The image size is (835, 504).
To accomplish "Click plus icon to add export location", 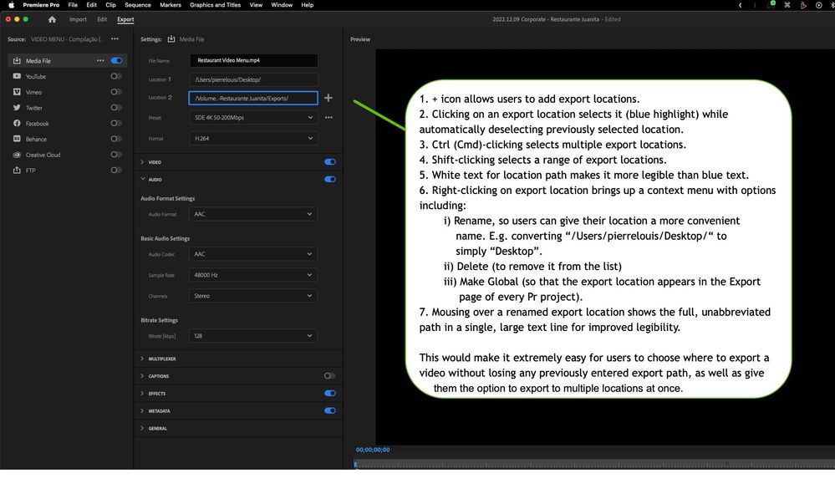I will click(328, 98).
